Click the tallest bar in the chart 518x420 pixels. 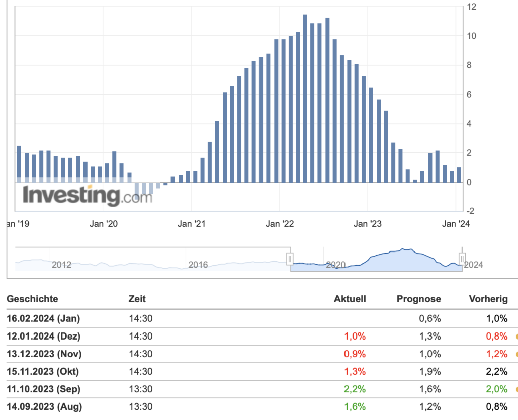[305, 98]
